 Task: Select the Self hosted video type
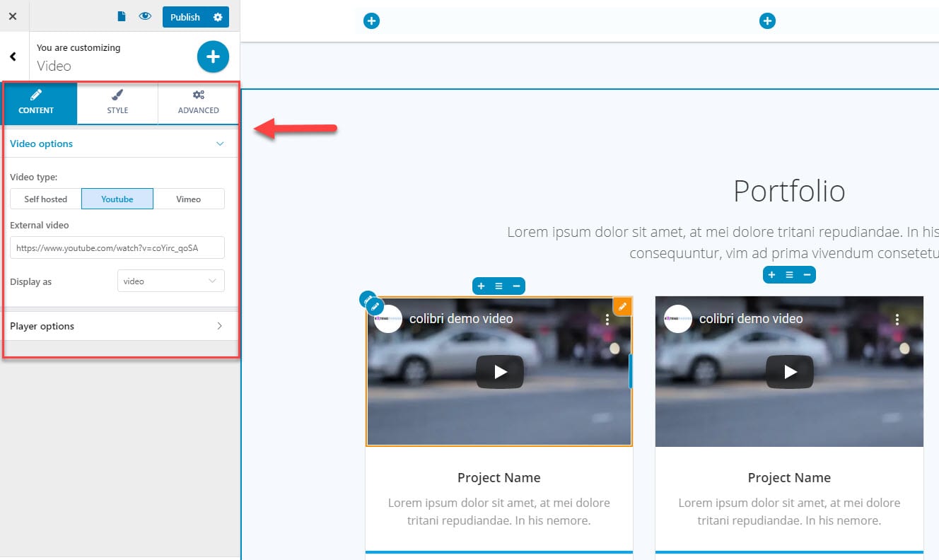(45, 199)
